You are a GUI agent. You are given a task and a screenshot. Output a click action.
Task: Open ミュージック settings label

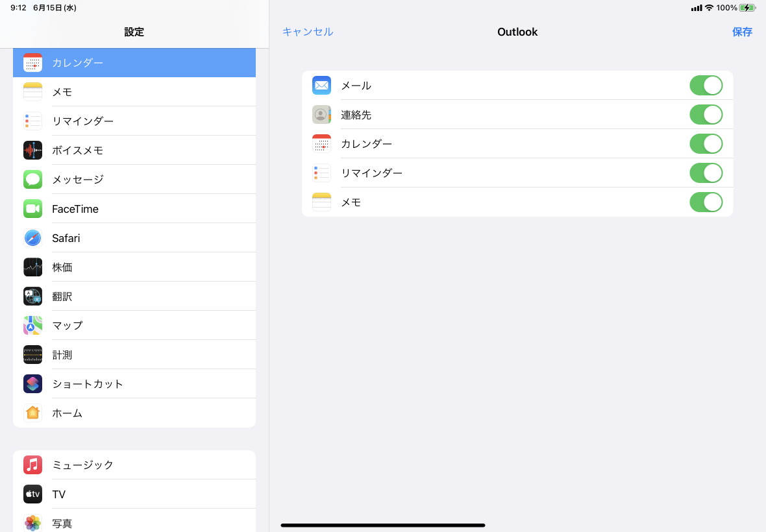tap(82, 465)
